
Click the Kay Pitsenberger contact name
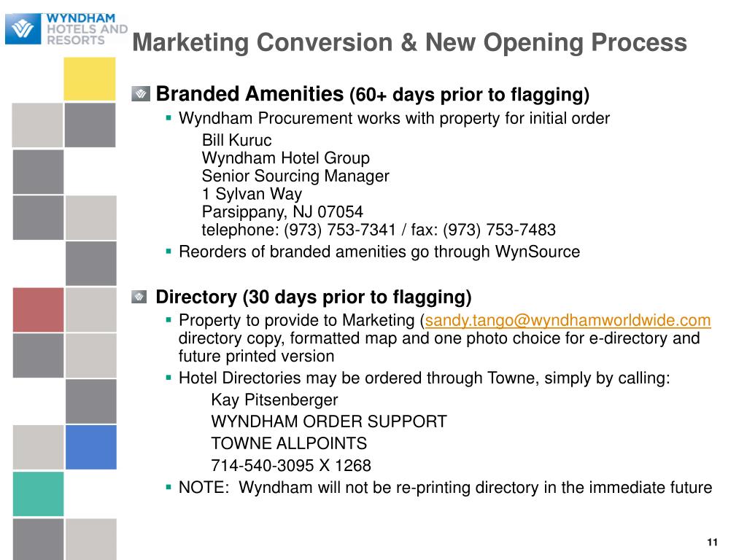(x=274, y=400)
